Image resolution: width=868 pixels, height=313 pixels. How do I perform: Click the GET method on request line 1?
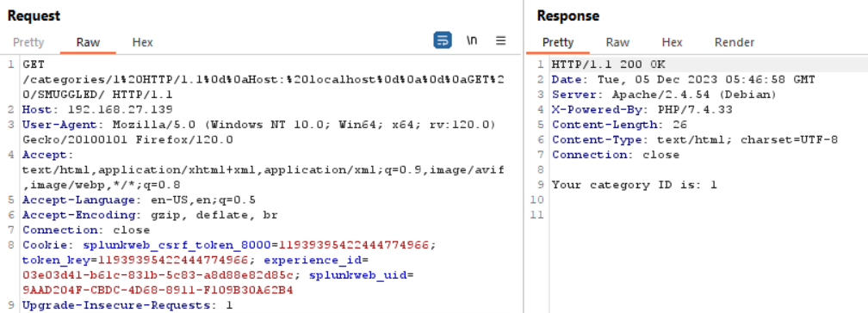pyautogui.click(x=34, y=64)
